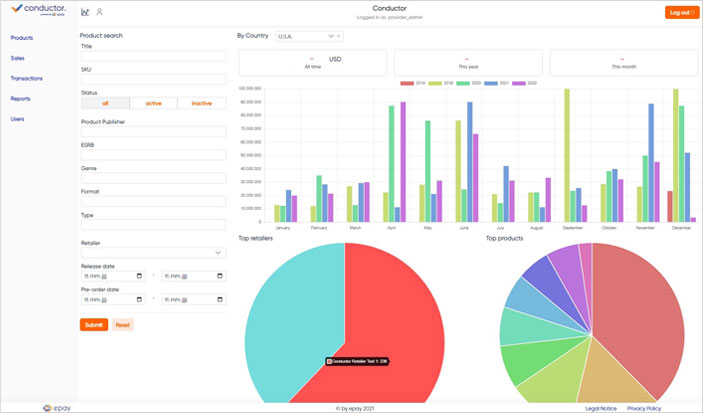This screenshot has width=703, height=413.
Task: Open the dashboard chart icon in header
Action: tap(85, 12)
